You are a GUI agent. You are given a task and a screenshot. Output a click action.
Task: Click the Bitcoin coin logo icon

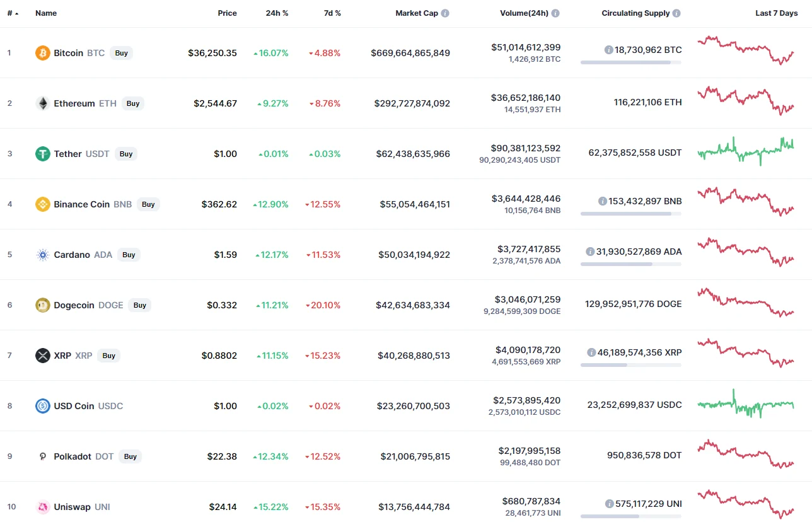[43, 53]
